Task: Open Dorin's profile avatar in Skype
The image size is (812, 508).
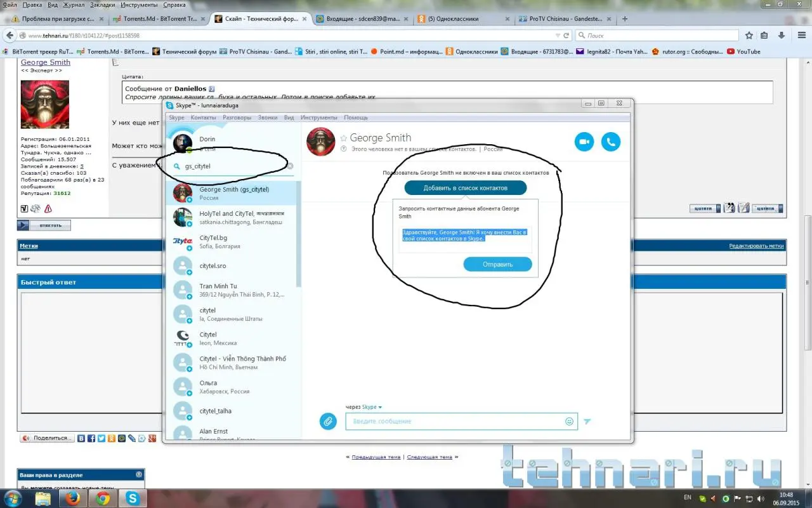Action: (183, 142)
